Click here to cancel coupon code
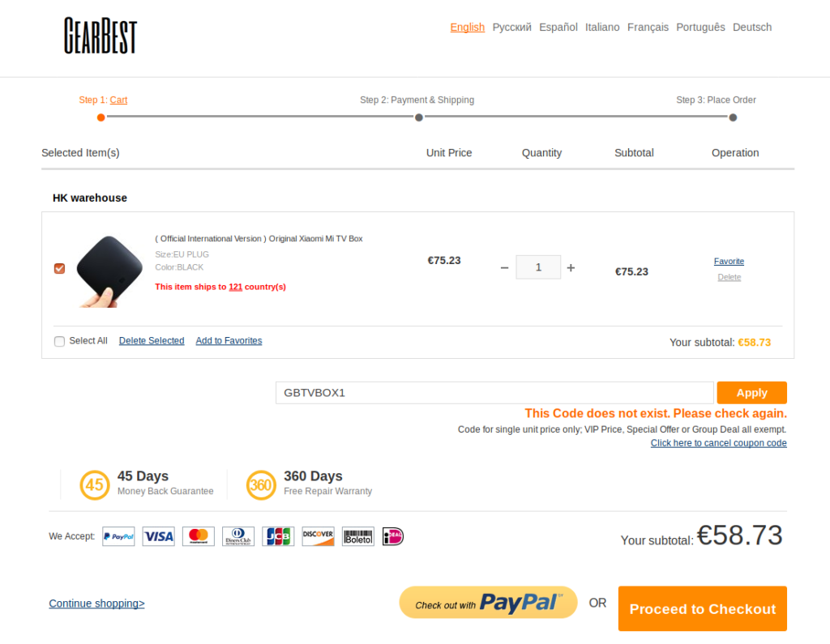Viewport: 830px width, 644px height. point(718,443)
